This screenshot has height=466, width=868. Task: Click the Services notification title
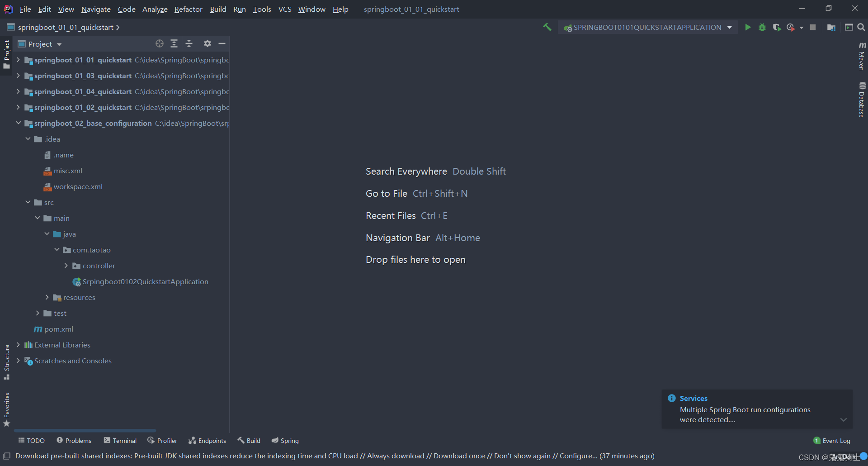click(x=693, y=398)
